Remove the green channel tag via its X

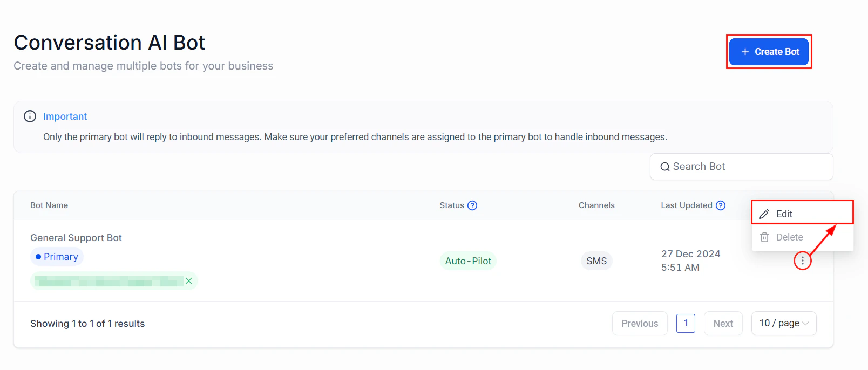[x=189, y=280]
